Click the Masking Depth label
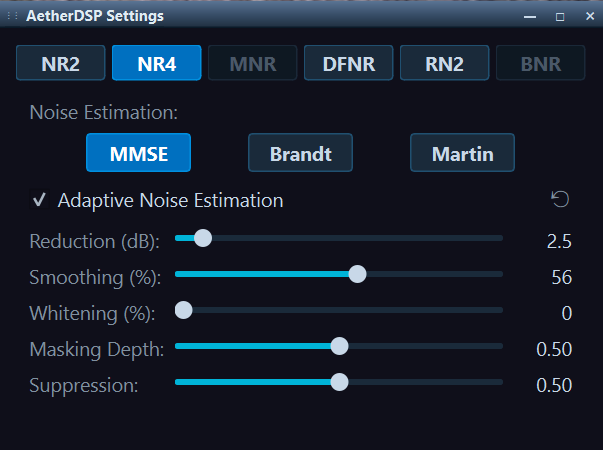Screen dimensions: 603x450 (97, 350)
